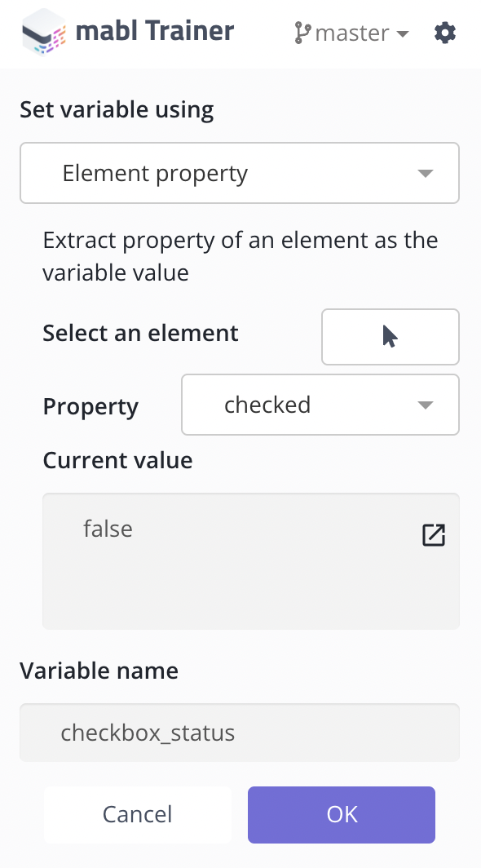Image resolution: width=481 pixels, height=868 pixels.
Task: Click the mabl cube logo icon
Action: (x=44, y=32)
